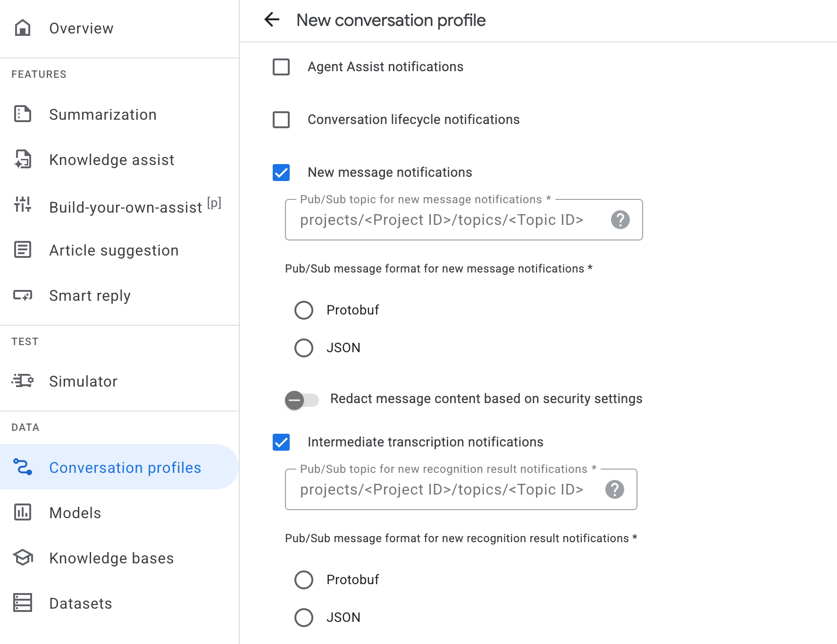
Task: Click the Build-your-own-assist sliders icon
Action: point(23,205)
